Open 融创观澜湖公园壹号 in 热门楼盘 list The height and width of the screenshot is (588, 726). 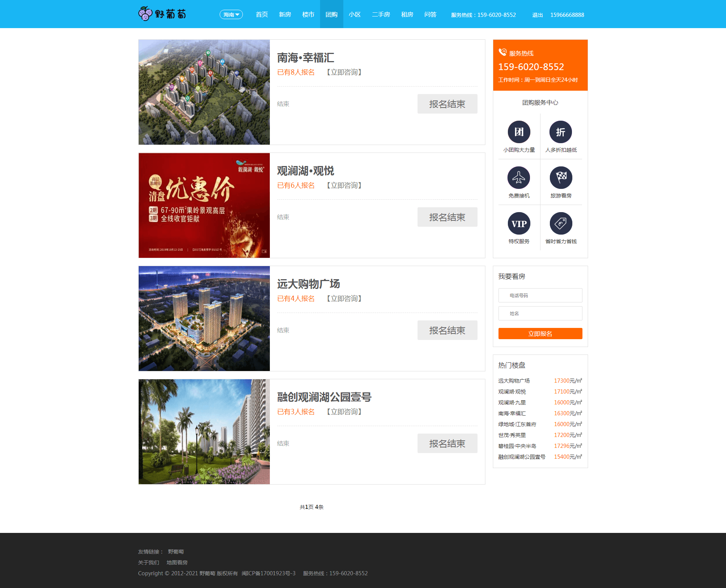522,457
